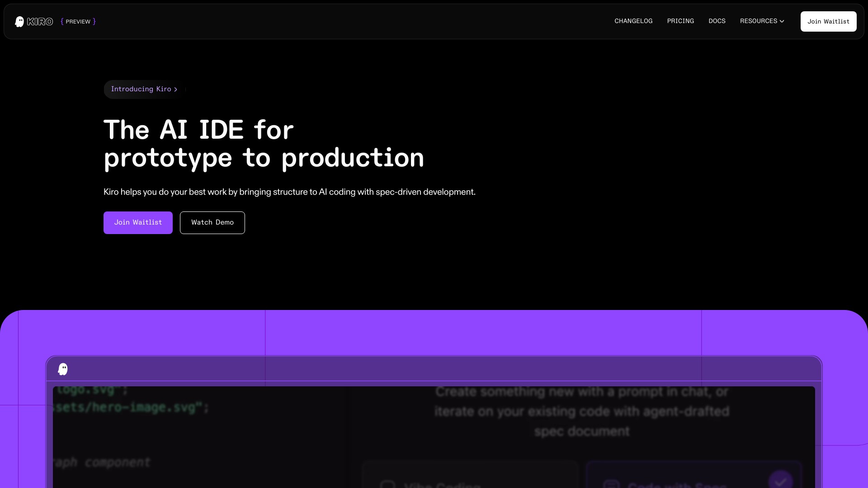This screenshot has height=488, width=868.
Task: Open the Changelog page
Action: pos(633,21)
